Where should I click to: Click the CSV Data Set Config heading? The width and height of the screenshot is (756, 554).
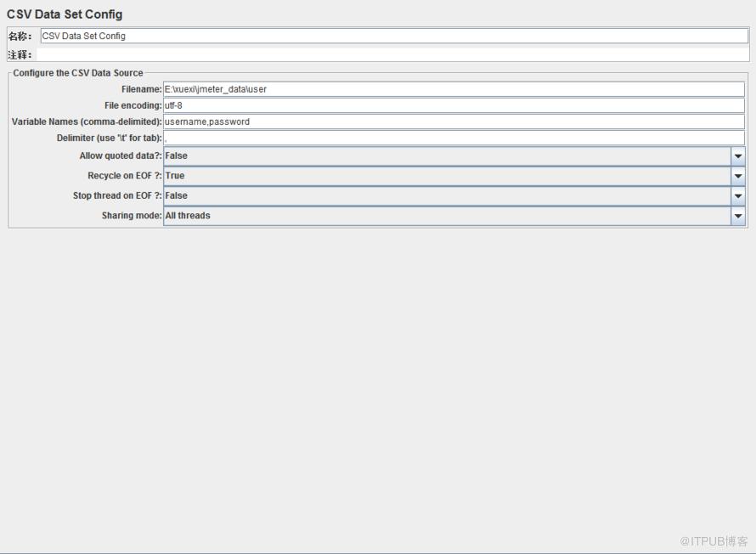(x=65, y=14)
